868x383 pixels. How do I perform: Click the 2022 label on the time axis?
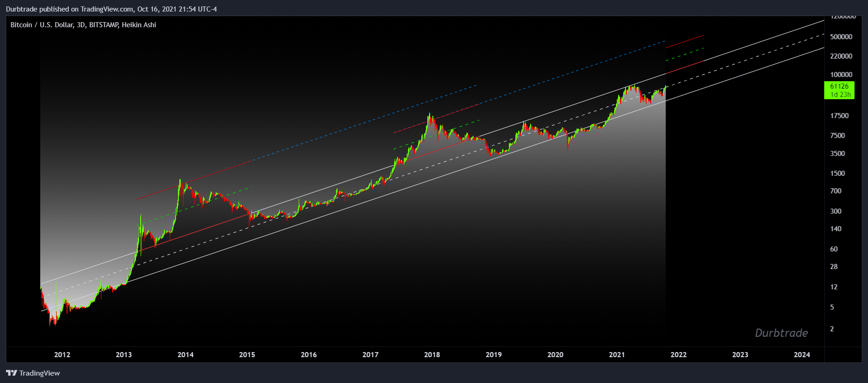[679, 355]
